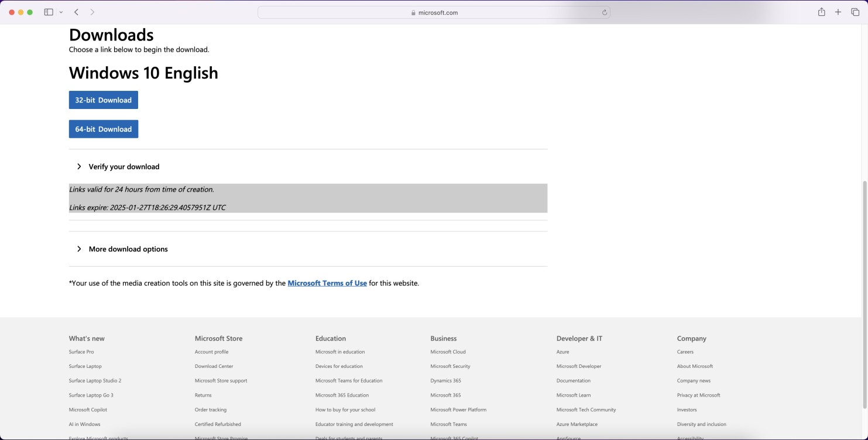
Task: Open Documentation footer link
Action: click(574, 381)
